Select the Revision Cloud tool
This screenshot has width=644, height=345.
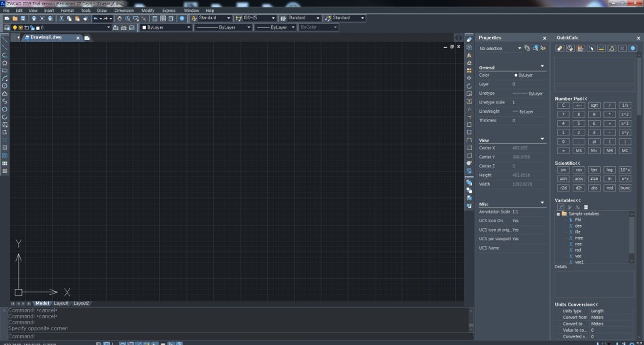5,93
